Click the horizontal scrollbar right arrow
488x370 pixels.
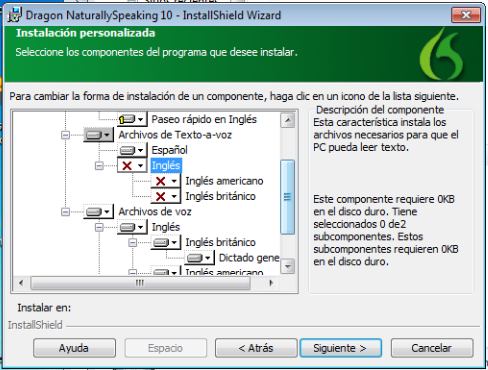271,283
